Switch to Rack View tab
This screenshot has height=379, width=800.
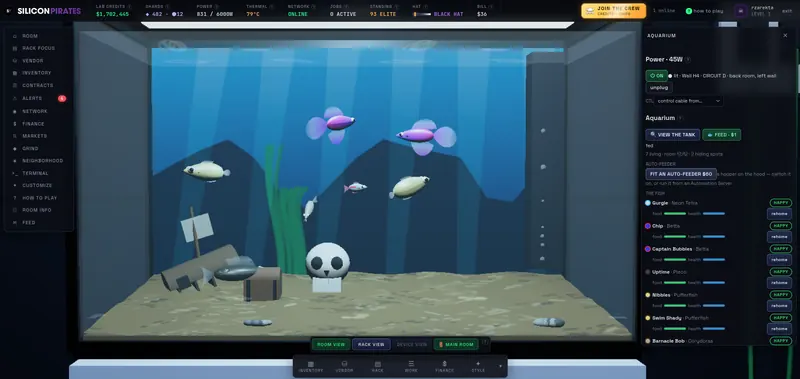[371, 344]
